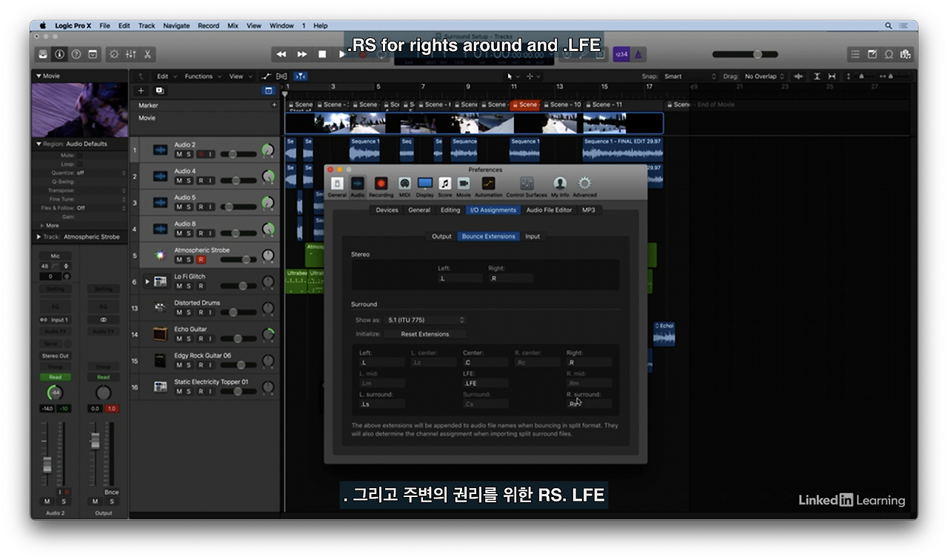Open Quick Help question mark icon
Image resolution: width=948 pixels, height=560 pixels.
(76, 54)
